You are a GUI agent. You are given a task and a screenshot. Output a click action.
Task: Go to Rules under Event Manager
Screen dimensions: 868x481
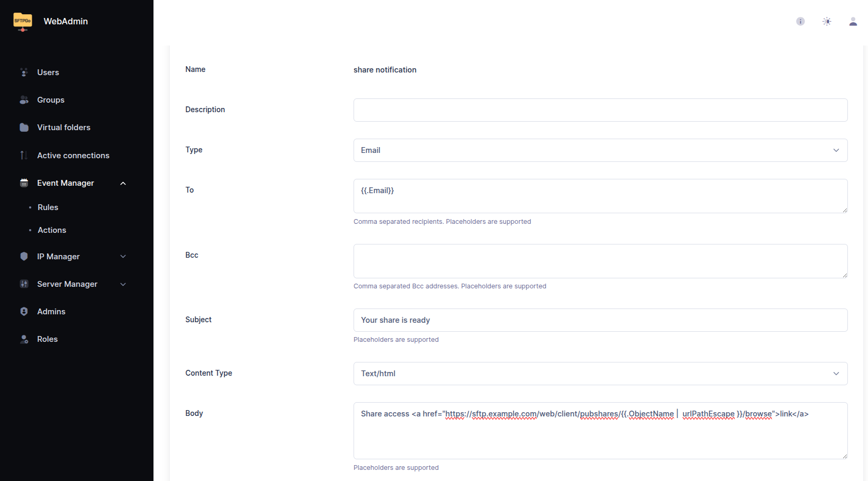48,207
